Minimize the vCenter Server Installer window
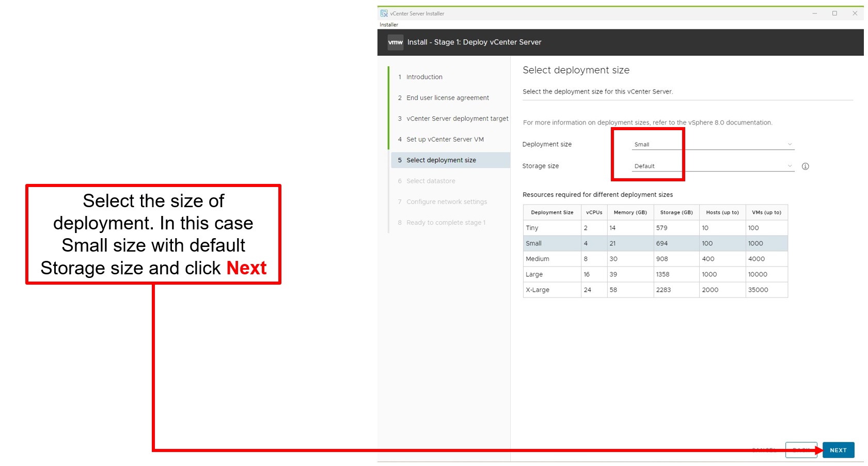Image resolution: width=868 pixels, height=466 pixels. [x=815, y=13]
